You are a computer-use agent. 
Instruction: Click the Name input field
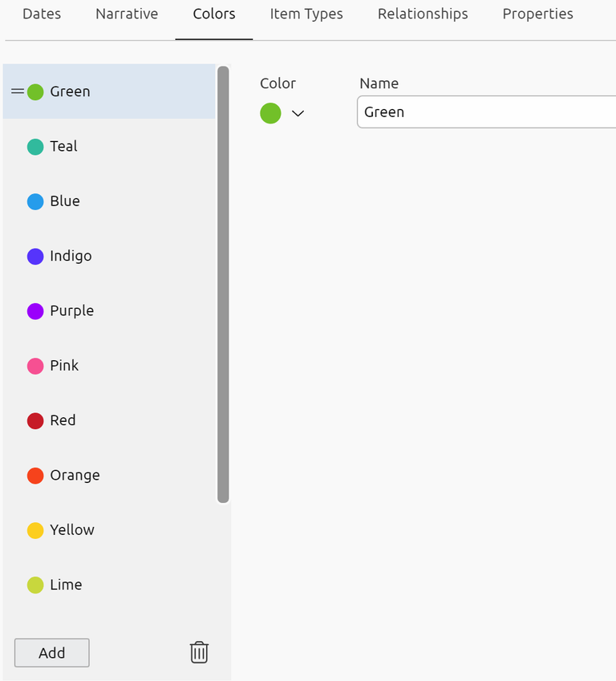point(486,112)
